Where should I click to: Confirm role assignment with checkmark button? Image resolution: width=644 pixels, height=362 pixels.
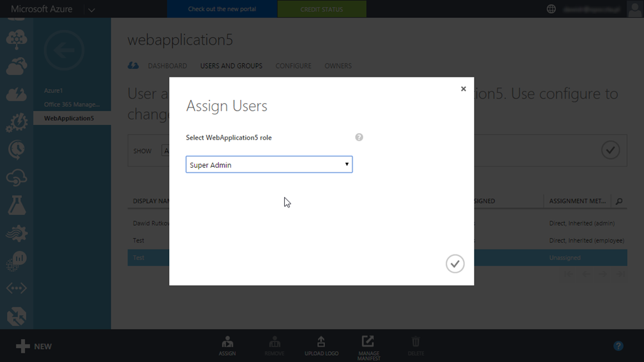click(455, 264)
